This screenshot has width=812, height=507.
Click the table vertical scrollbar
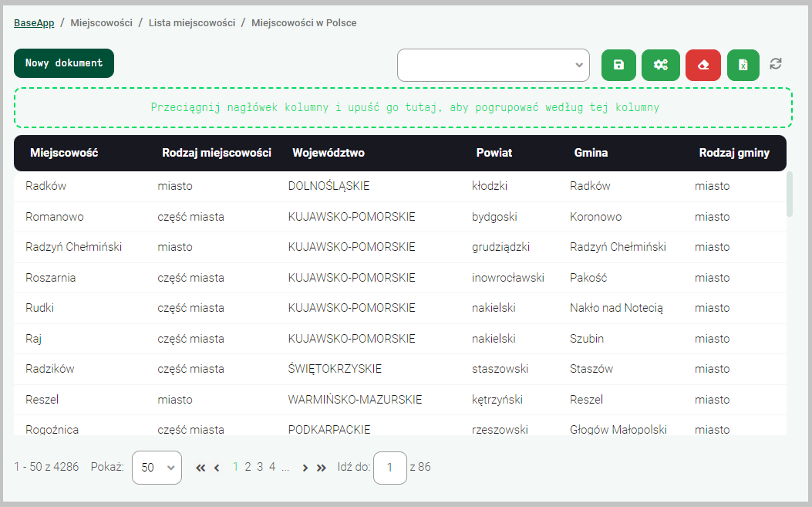point(789,194)
